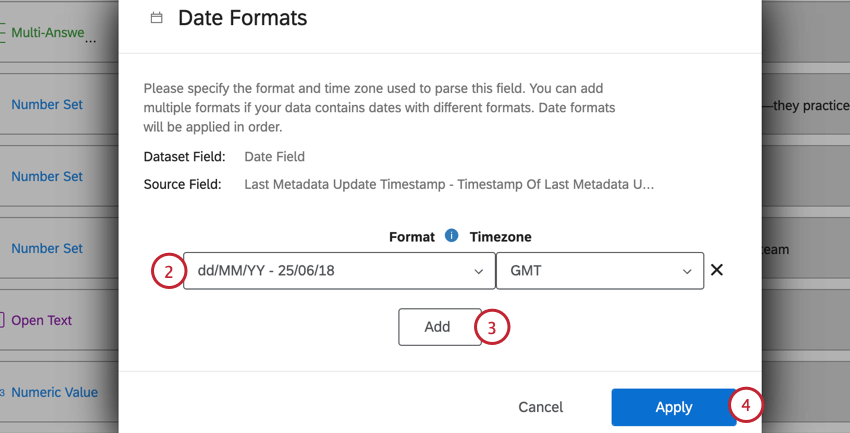Click the red step 3 marker
The height and width of the screenshot is (433, 850).
[x=492, y=326]
